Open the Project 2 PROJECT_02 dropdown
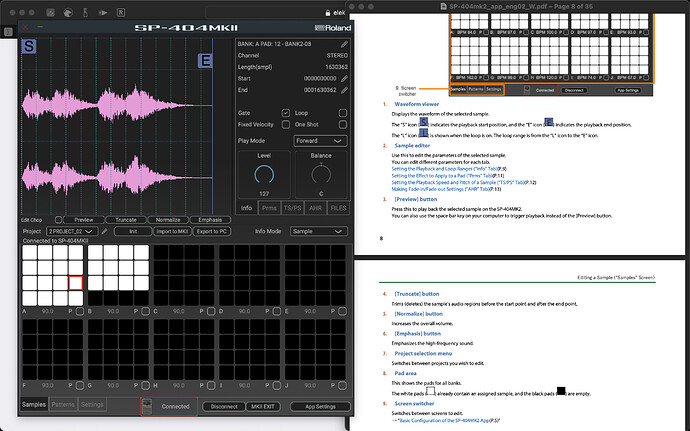 click(x=72, y=231)
